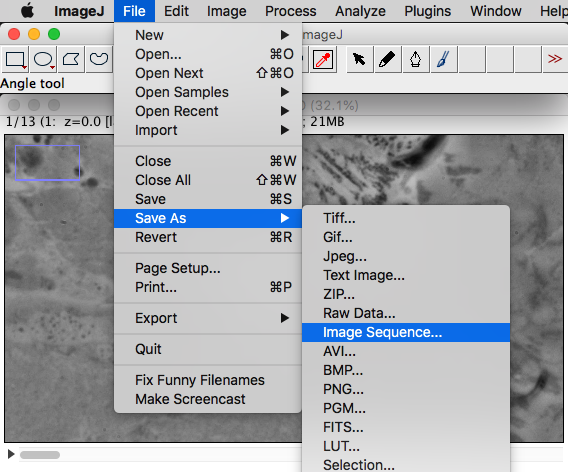Save as Image Sequence...
Screen dimensions: 568x472
point(406,332)
